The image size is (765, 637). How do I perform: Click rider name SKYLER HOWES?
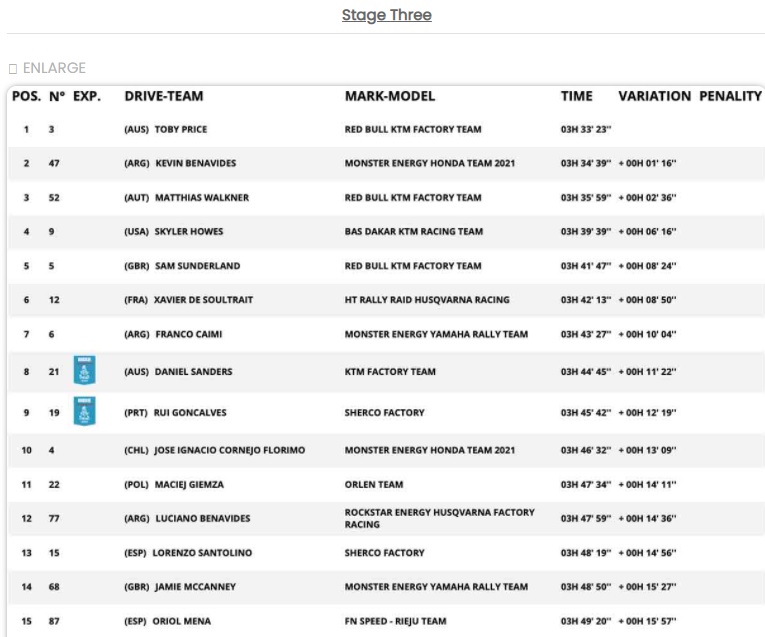[x=189, y=232]
